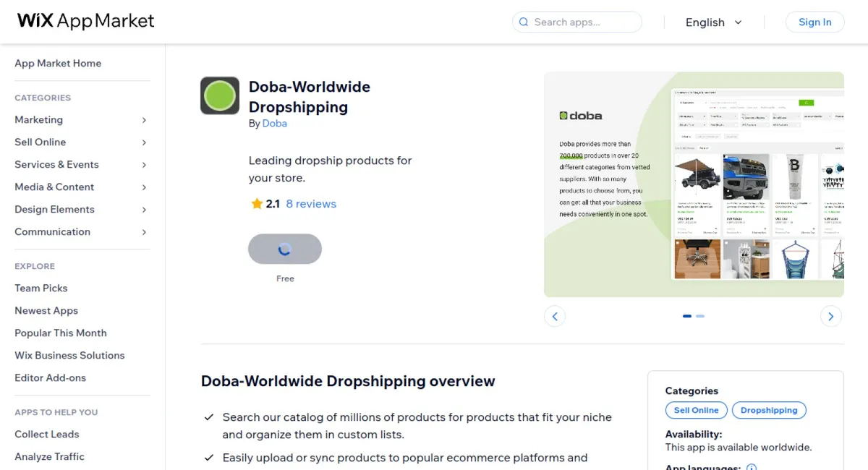Click the Sign In button

pyautogui.click(x=814, y=22)
